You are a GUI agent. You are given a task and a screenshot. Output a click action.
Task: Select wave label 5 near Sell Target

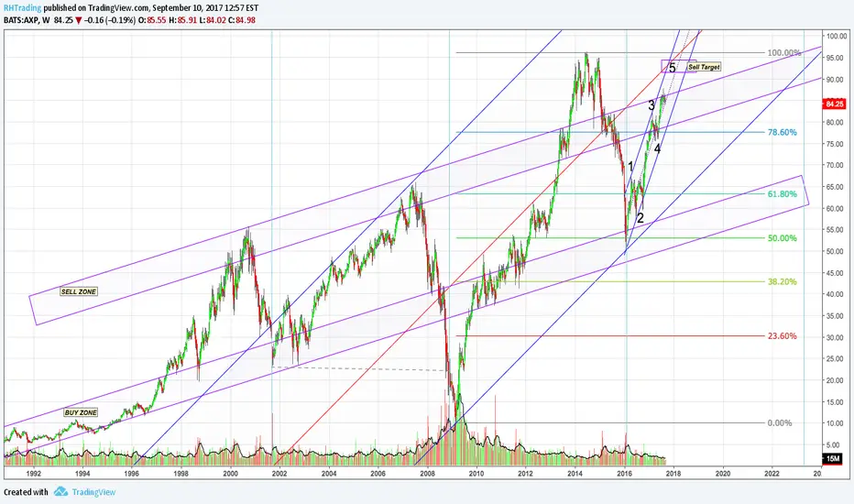[x=672, y=68]
